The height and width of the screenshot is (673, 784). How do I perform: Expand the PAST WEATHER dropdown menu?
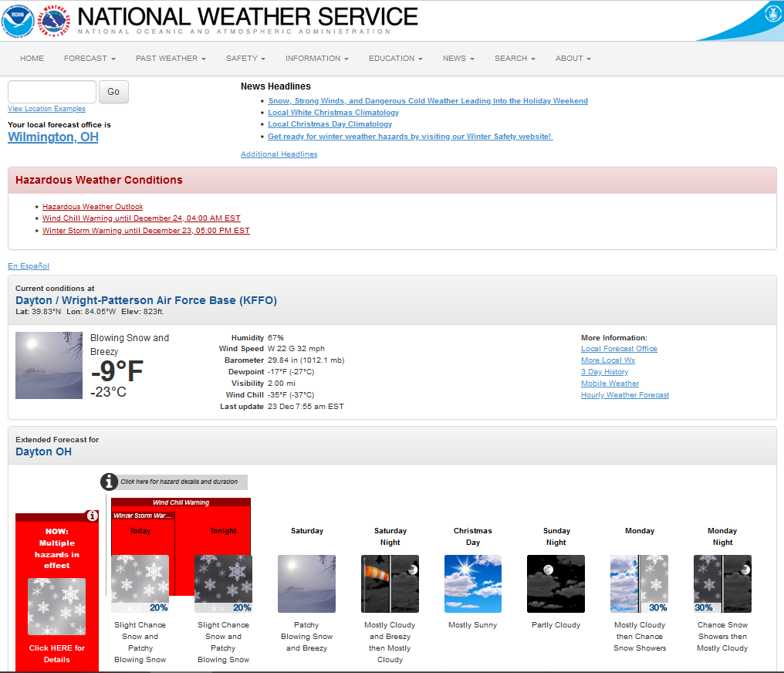tap(171, 59)
